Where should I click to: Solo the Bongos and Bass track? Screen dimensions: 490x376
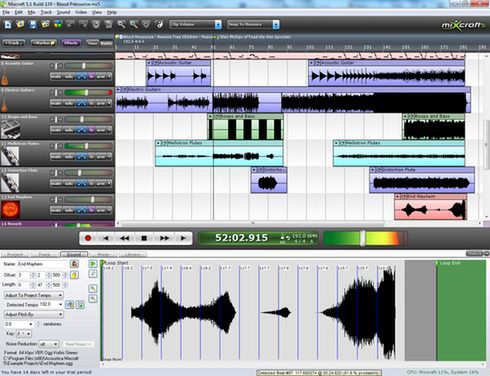69,130
